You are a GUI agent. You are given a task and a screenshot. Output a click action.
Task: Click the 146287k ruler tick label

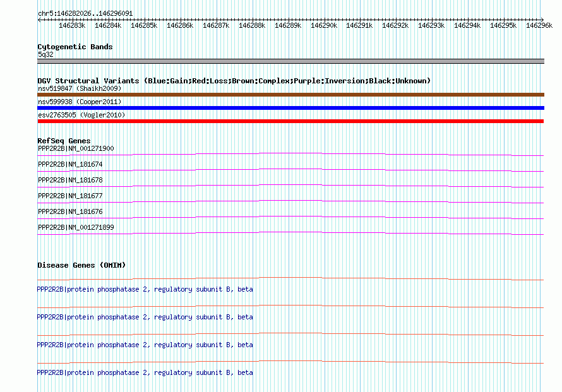(216, 25)
